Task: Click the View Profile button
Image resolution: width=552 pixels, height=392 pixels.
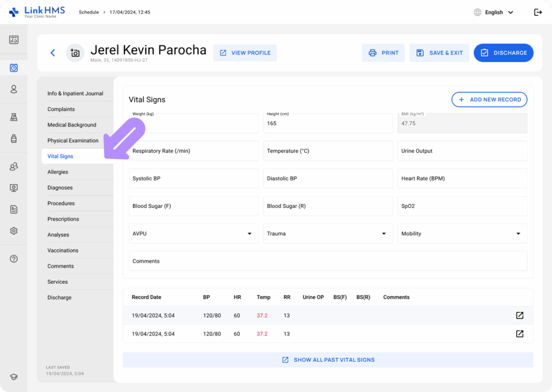Action: pyautogui.click(x=245, y=53)
